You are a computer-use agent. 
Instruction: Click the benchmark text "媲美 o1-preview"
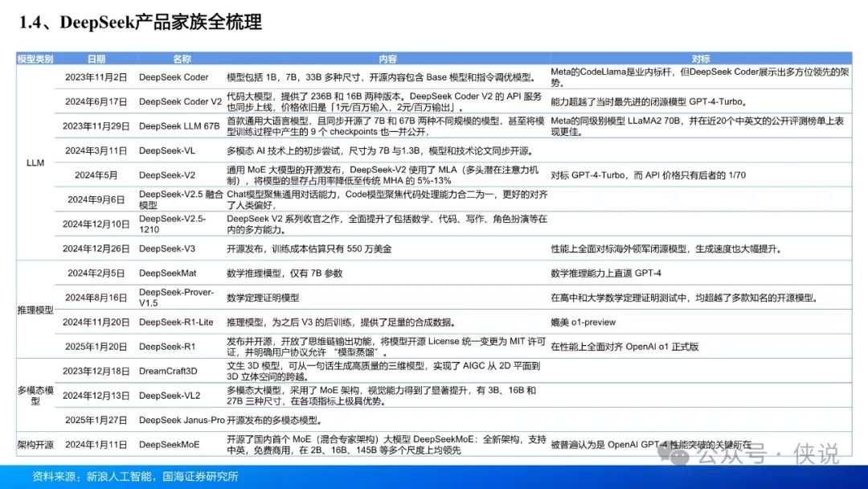click(x=583, y=322)
